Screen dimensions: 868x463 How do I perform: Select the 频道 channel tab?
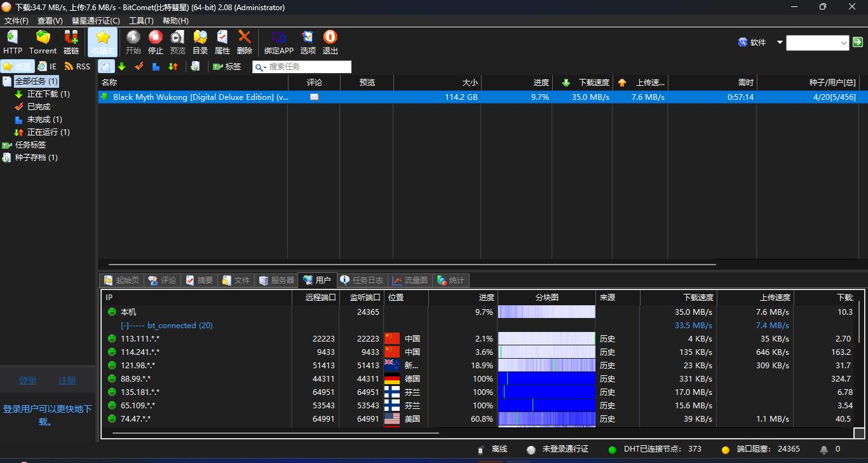pos(17,66)
